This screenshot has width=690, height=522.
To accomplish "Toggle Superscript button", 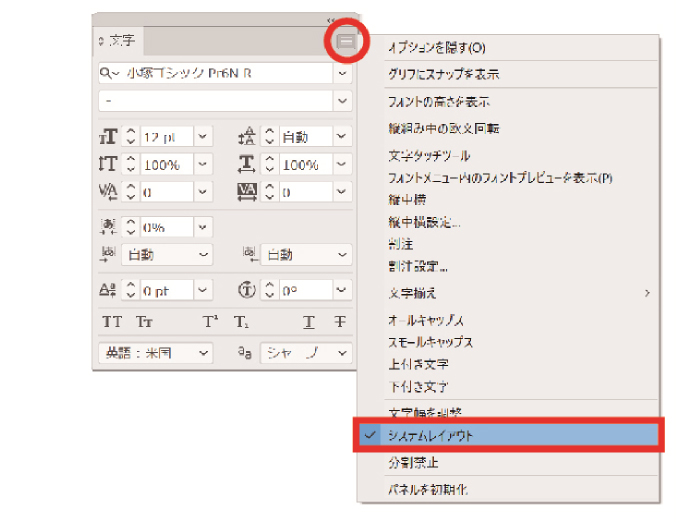I will click(210, 322).
